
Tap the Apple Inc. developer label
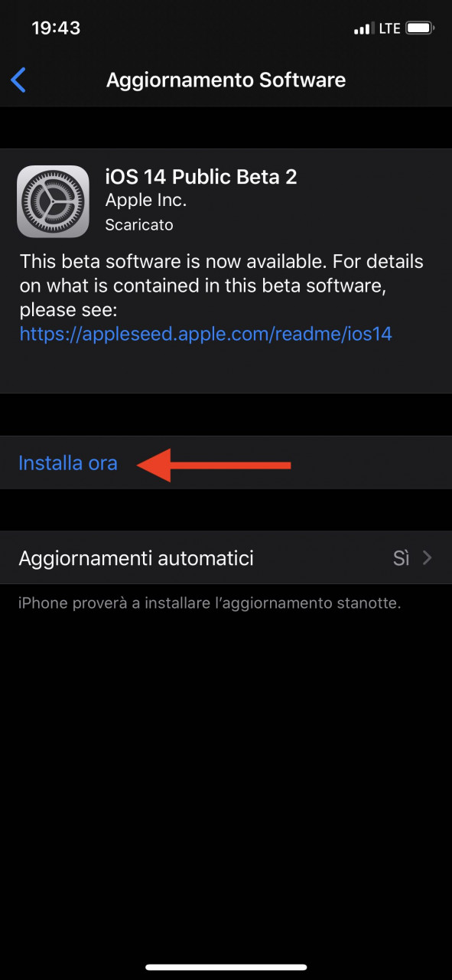coord(146,201)
